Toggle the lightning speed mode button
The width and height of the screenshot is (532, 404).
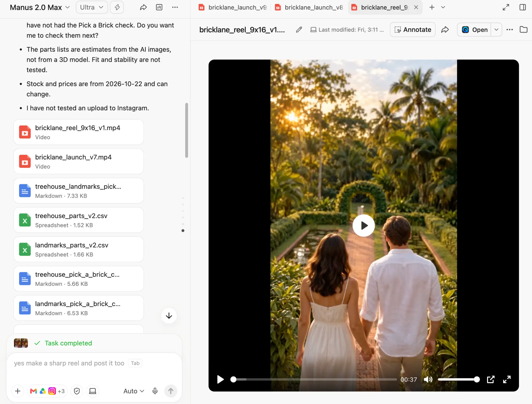tap(117, 7)
